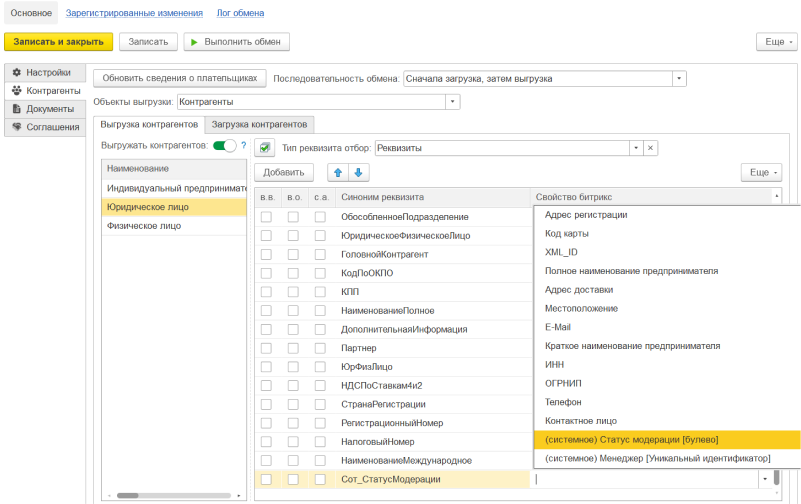Click the СтранаРегистрации cell
The height and width of the screenshot is (504, 801).
pyautogui.click(x=433, y=404)
